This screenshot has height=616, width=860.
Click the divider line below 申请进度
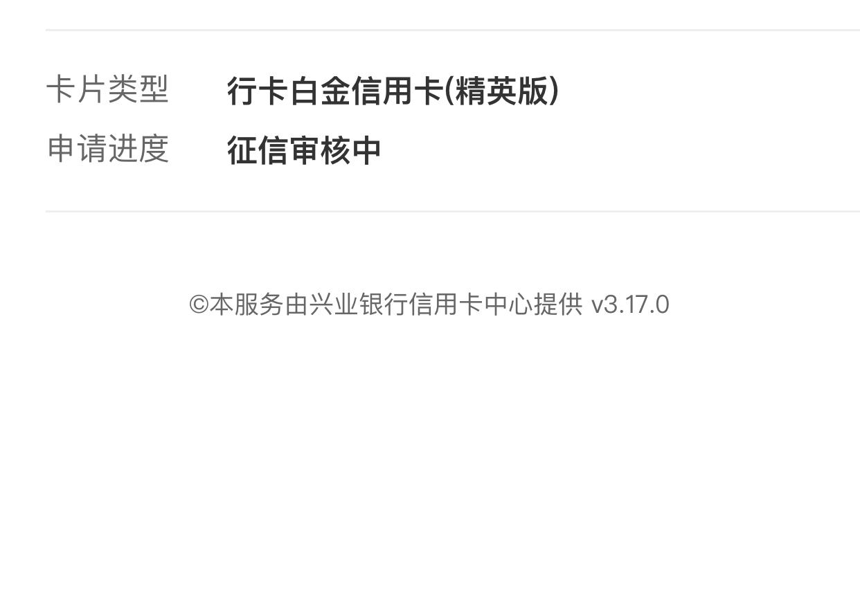pos(453,211)
